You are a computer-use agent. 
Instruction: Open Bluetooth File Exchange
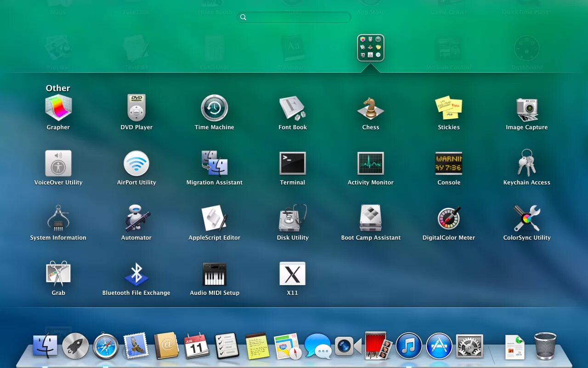[x=136, y=274]
